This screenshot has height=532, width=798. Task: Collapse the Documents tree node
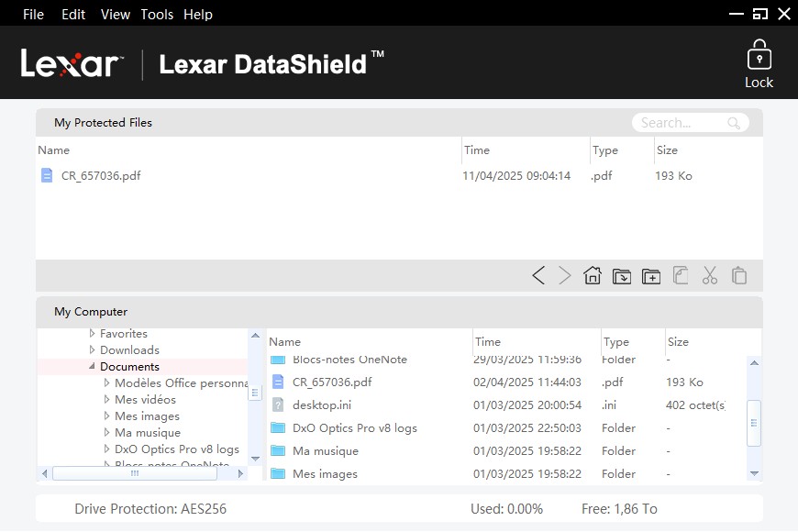[x=92, y=366]
